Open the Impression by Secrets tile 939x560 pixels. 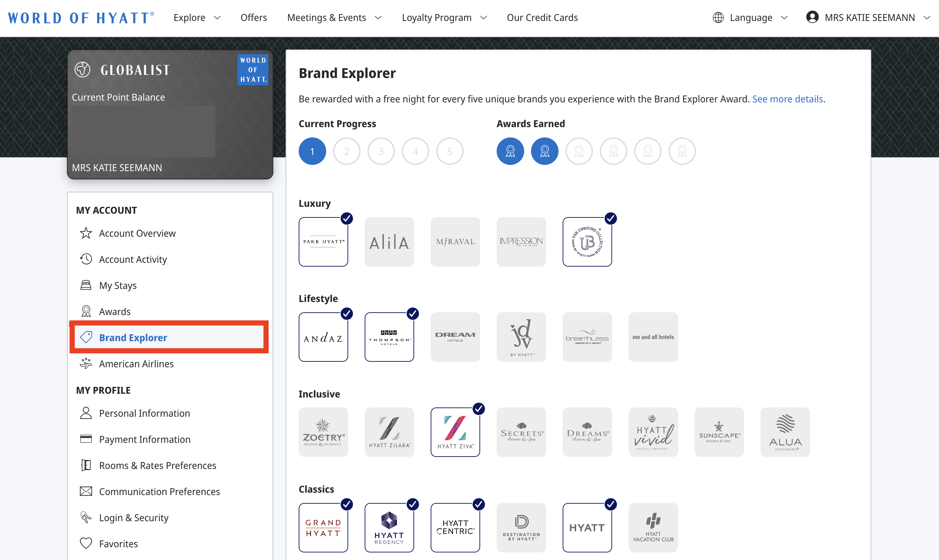point(521,242)
